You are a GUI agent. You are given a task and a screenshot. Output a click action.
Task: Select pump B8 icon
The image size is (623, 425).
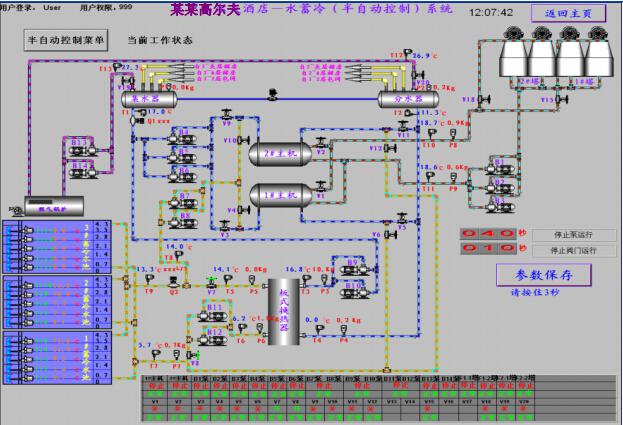click(x=183, y=222)
